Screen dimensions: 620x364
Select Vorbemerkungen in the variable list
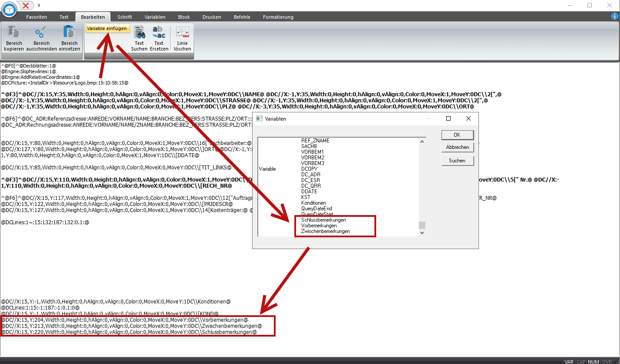point(319,226)
